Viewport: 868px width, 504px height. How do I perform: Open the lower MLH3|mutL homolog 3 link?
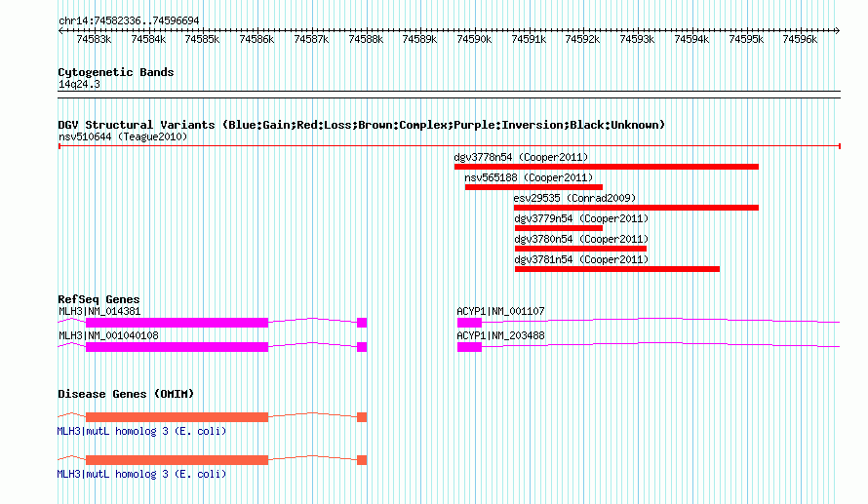pos(141,474)
